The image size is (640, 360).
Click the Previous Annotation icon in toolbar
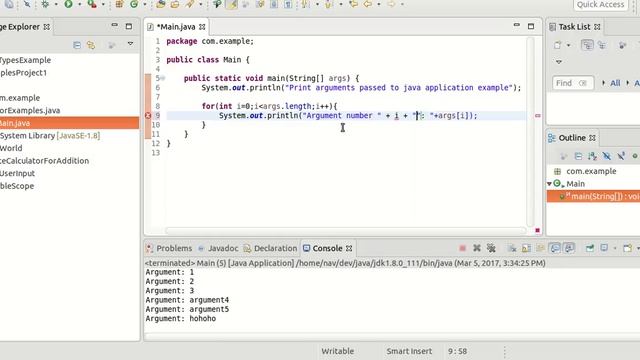pos(329,4)
